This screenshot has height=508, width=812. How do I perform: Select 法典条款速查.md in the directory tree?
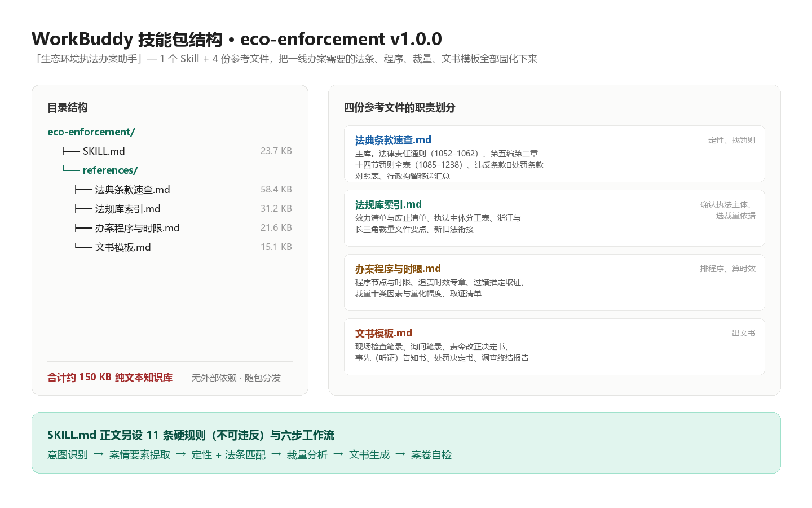tap(133, 190)
